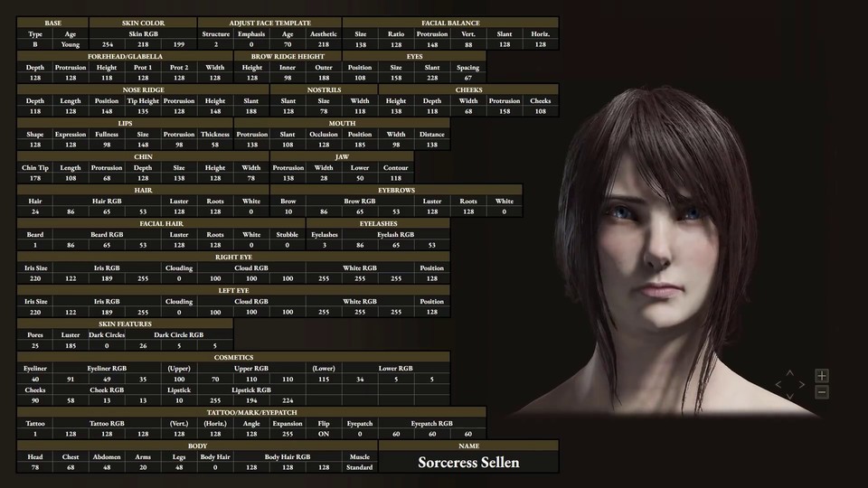Click the SKIN COLOR section header
868x488 pixels.
[x=143, y=23]
